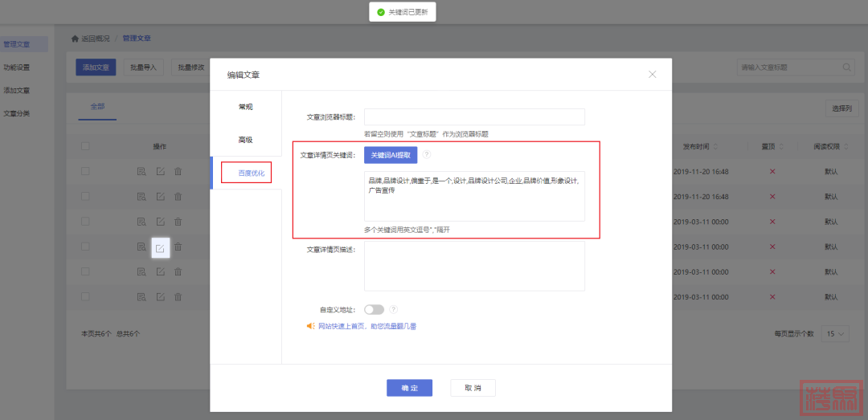The image size is (868, 420).
Task: Click the 网站快速上首页 promotional link
Action: tap(366, 326)
